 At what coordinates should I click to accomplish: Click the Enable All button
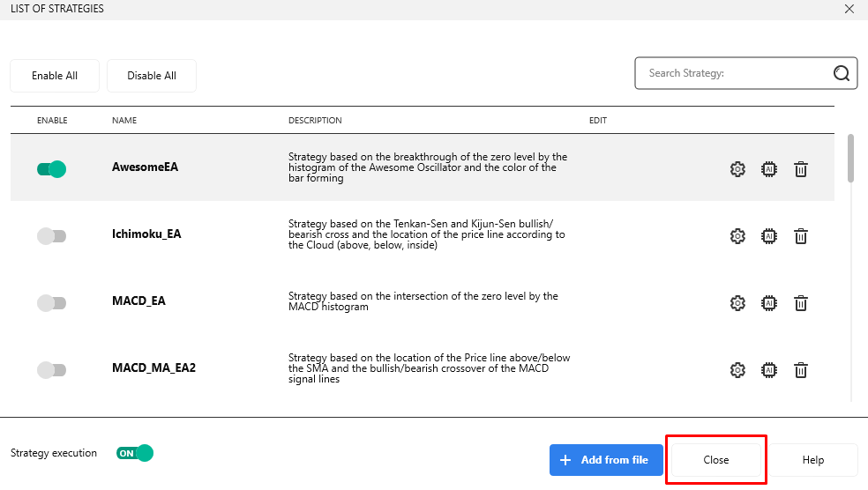coord(55,76)
